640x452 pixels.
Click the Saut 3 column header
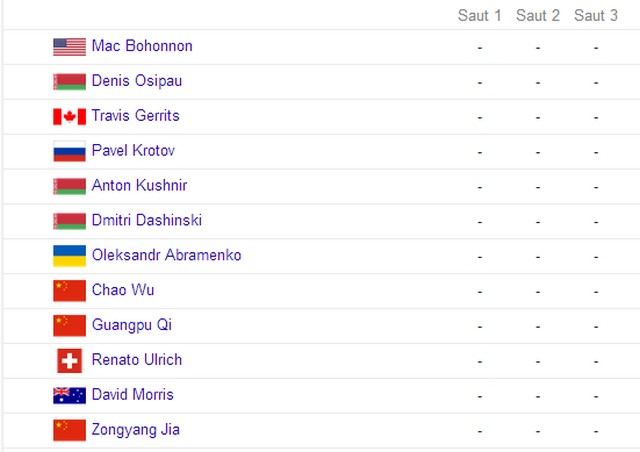coord(596,16)
